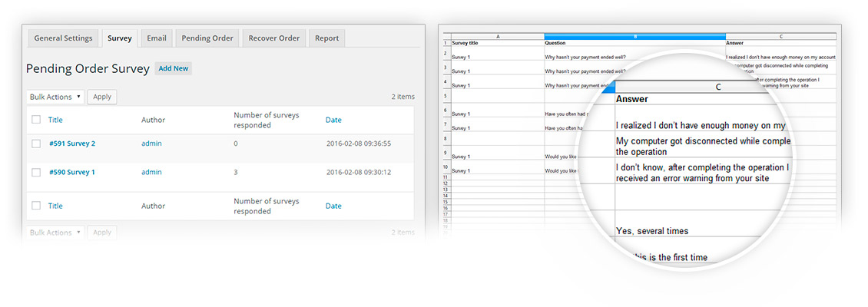Screen dimensions: 868x307
Task: Open the #591 Survey 2 link
Action: (72, 144)
